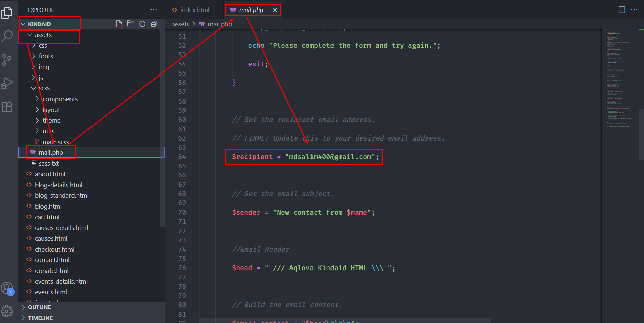This screenshot has width=644, height=323.
Task: Click the New Folder icon in explorer
Action: click(131, 24)
